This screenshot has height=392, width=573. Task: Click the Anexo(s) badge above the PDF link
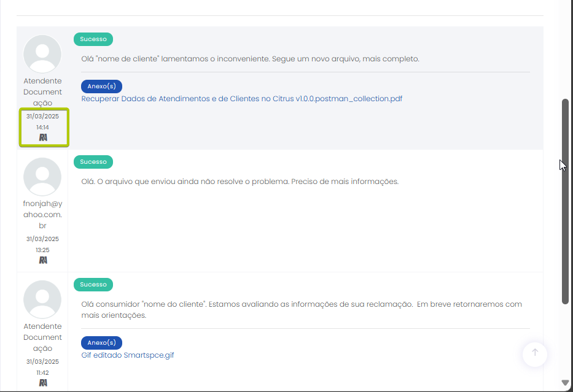(x=101, y=86)
